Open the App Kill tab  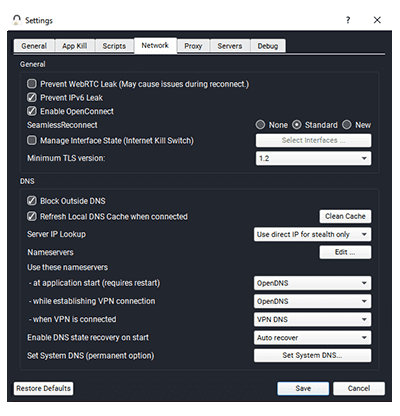coord(75,46)
